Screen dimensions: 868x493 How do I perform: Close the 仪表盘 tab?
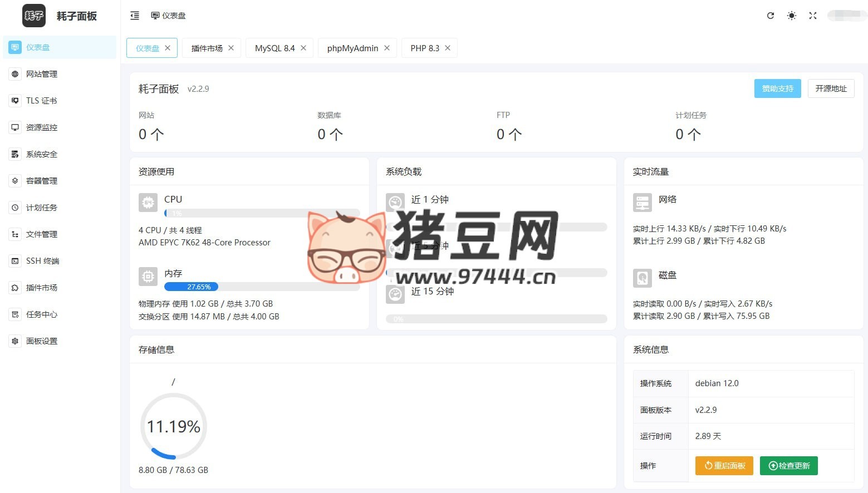click(x=168, y=48)
